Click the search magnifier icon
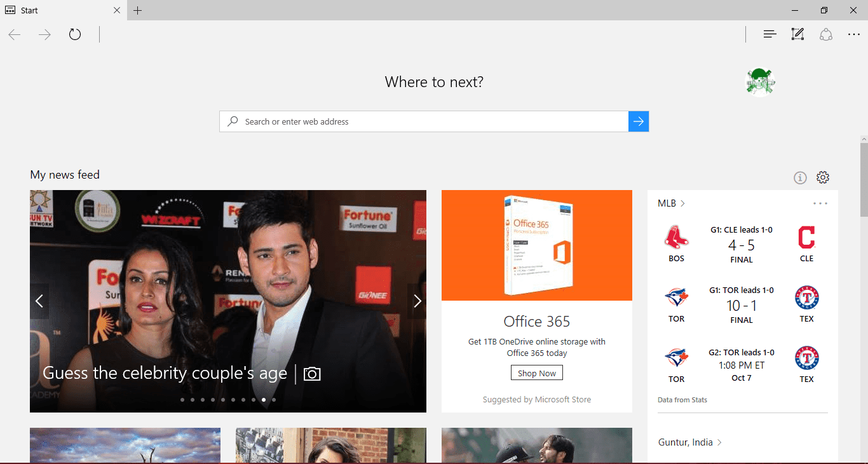This screenshot has height=464, width=868. tap(233, 121)
